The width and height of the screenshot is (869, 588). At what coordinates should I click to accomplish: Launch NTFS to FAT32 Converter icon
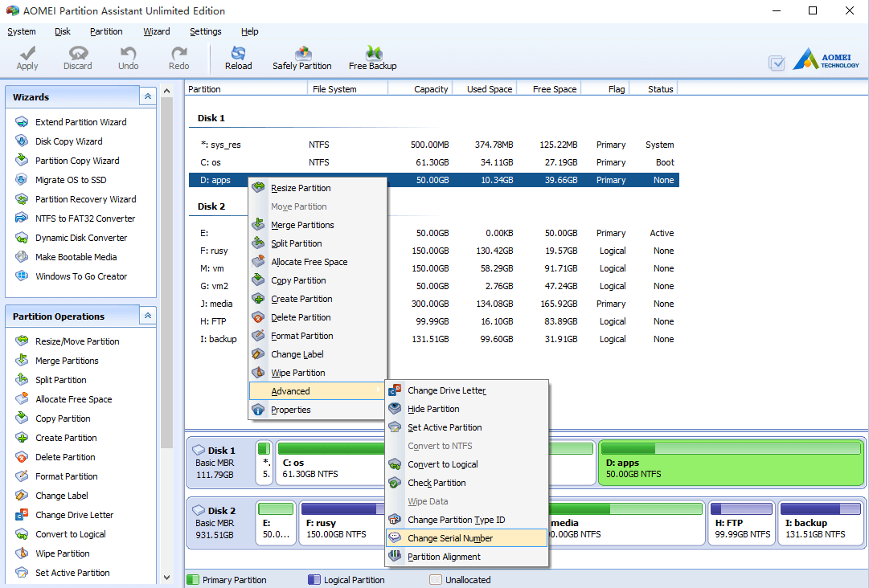coord(22,218)
